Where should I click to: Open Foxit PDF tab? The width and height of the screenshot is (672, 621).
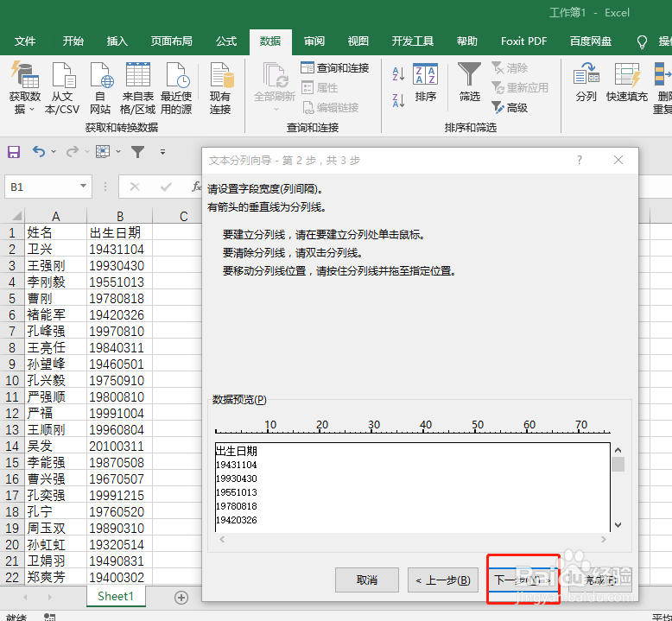tap(523, 41)
